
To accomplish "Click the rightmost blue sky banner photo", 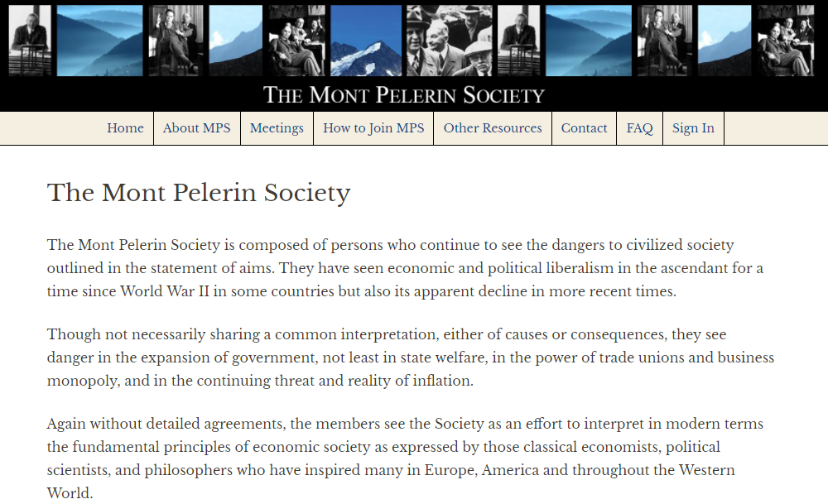I will (724, 41).
